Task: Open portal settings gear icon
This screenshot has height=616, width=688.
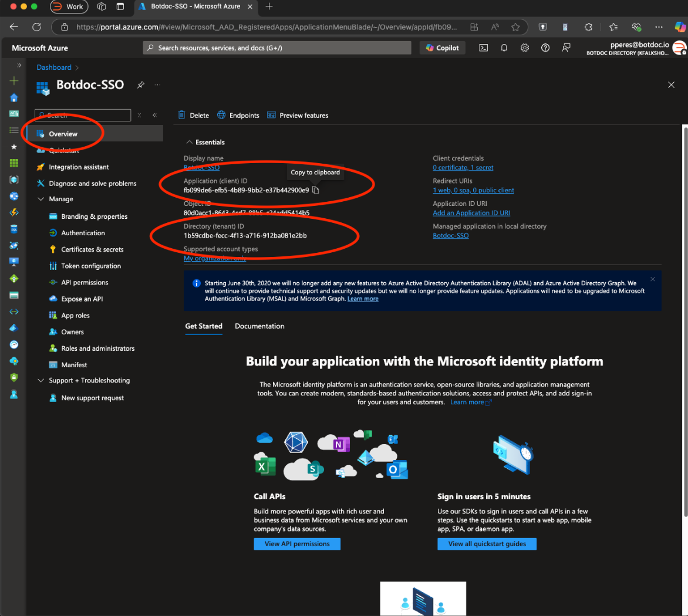Action: tap(525, 48)
